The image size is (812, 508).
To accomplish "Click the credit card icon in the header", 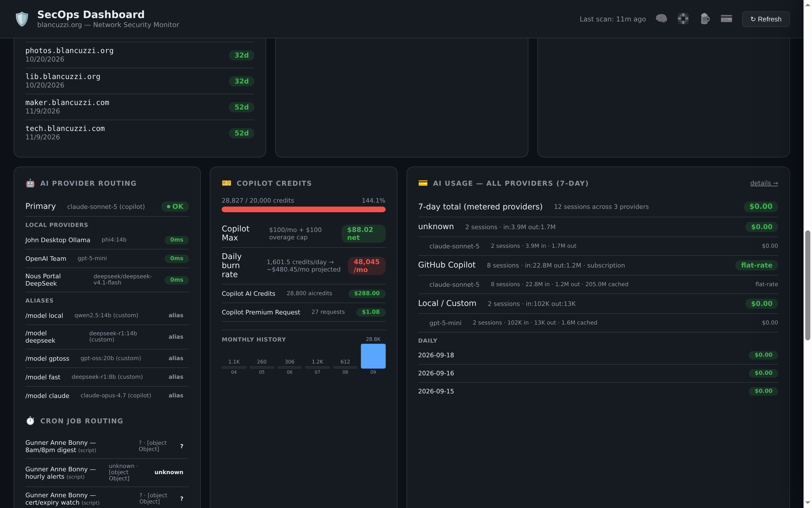I will click(726, 19).
